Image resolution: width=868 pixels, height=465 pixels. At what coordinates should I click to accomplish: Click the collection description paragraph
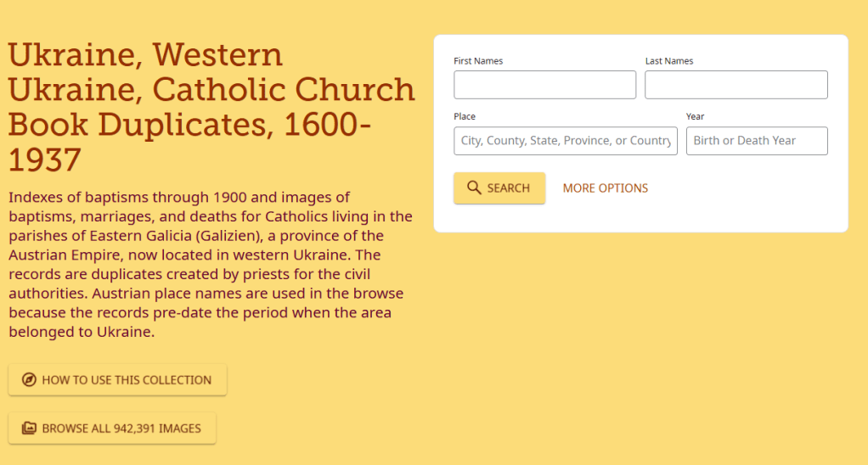[x=211, y=265]
